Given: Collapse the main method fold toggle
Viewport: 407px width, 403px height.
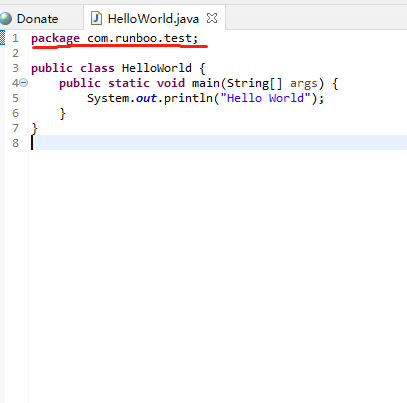Looking at the screenshot, I should pyautogui.click(x=24, y=83).
